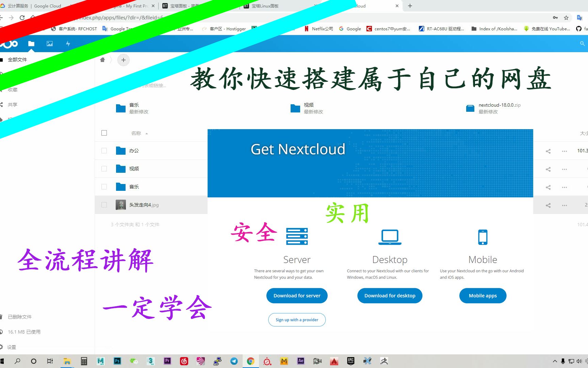Open recent nextcloud-18.0.0.zip file
The height and width of the screenshot is (368, 588).
point(493,108)
